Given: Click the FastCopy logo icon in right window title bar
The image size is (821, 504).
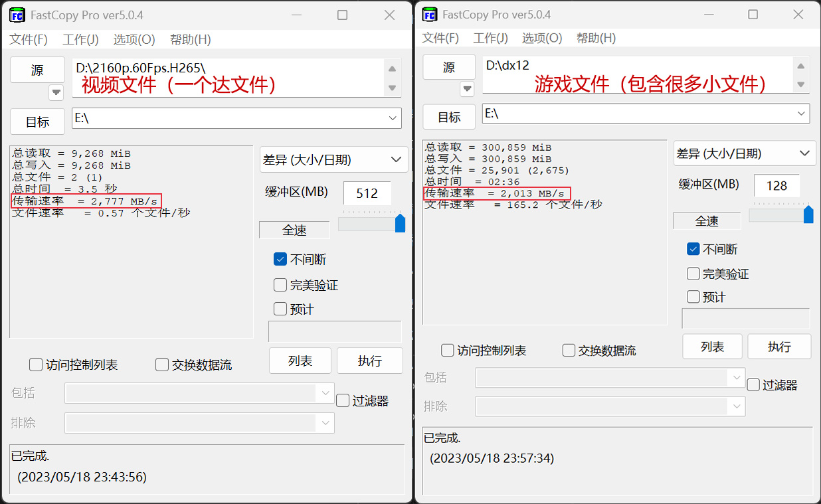Looking at the screenshot, I should click(428, 14).
